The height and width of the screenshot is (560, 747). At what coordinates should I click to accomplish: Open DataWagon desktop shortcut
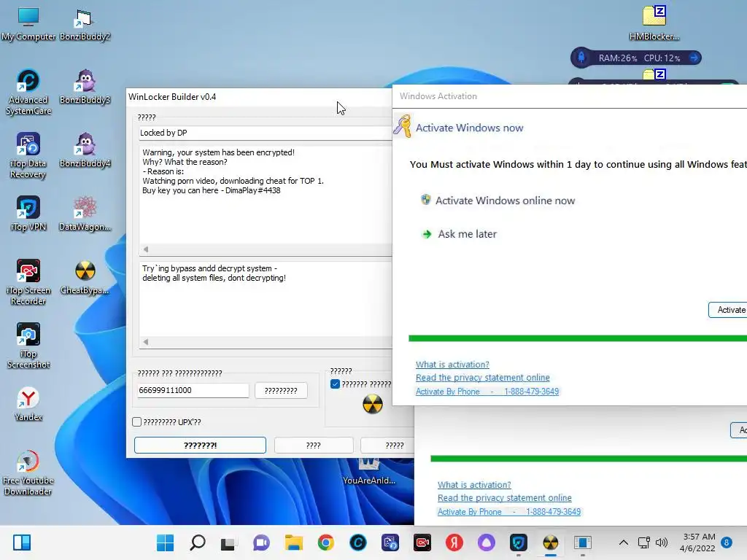pyautogui.click(x=85, y=214)
